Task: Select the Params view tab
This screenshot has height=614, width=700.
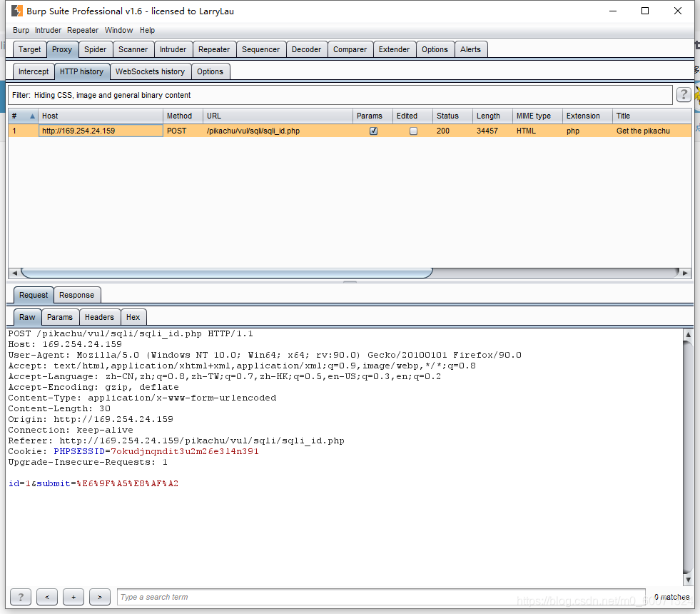Action: click(x=60, y=317)
